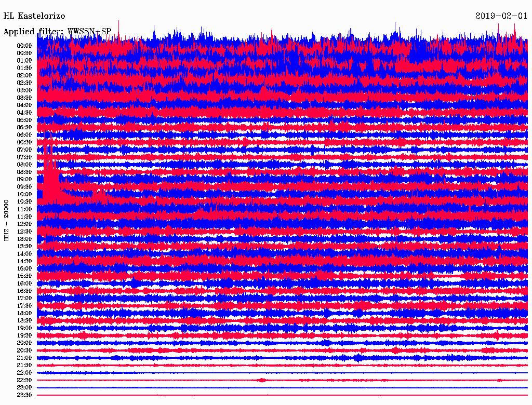
Task: Select the '03:00' time label
Action: click(x=24, y=90)
